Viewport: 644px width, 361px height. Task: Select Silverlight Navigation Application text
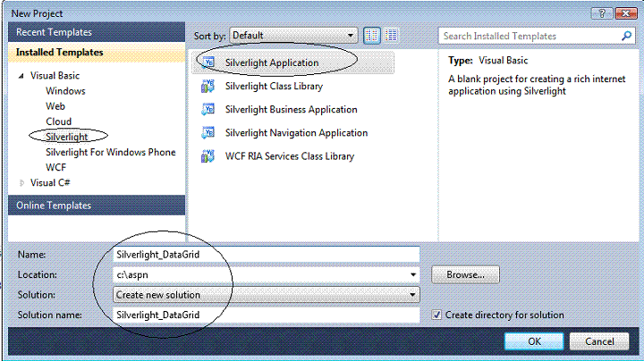click(x=296, y=133)
